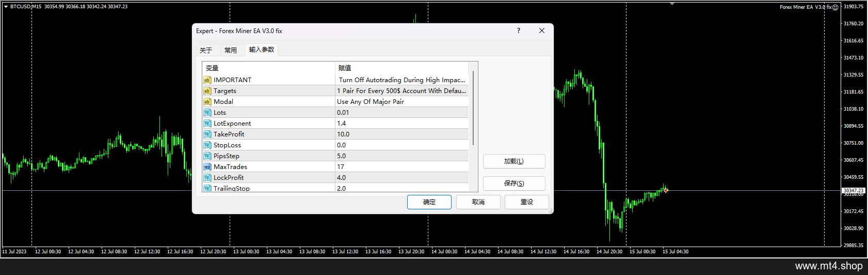Close the Expert dialog

pos(542,30)
